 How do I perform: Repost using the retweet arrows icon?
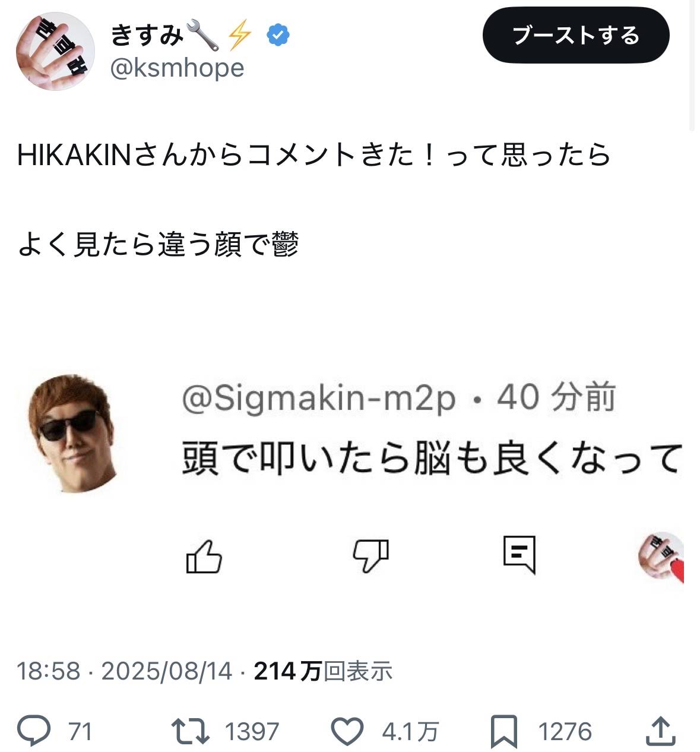(190, 731)
